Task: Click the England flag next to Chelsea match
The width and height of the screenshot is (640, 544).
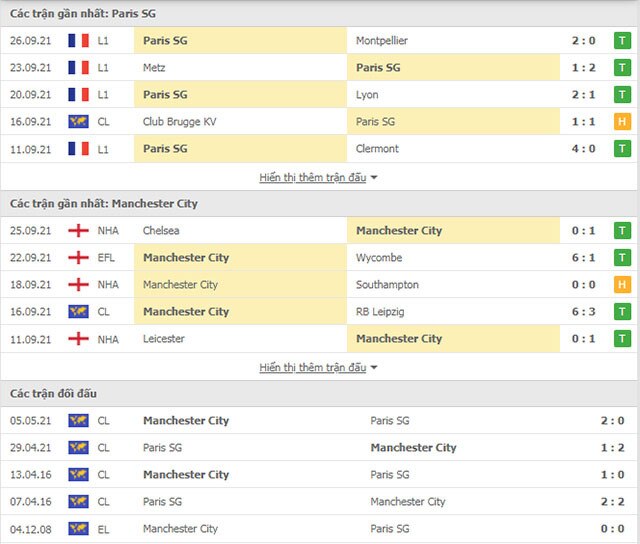Action: (x=78, y=231)
